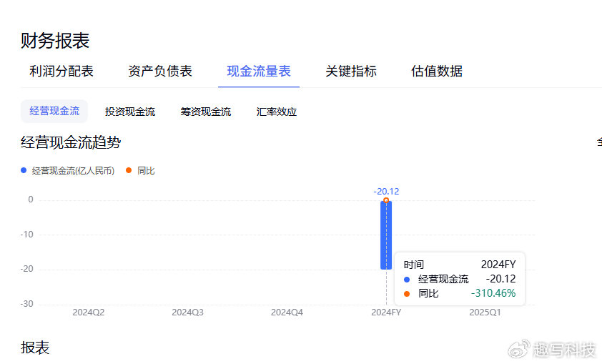Click the -20.12 data label above bar

(x=386, y=191)
